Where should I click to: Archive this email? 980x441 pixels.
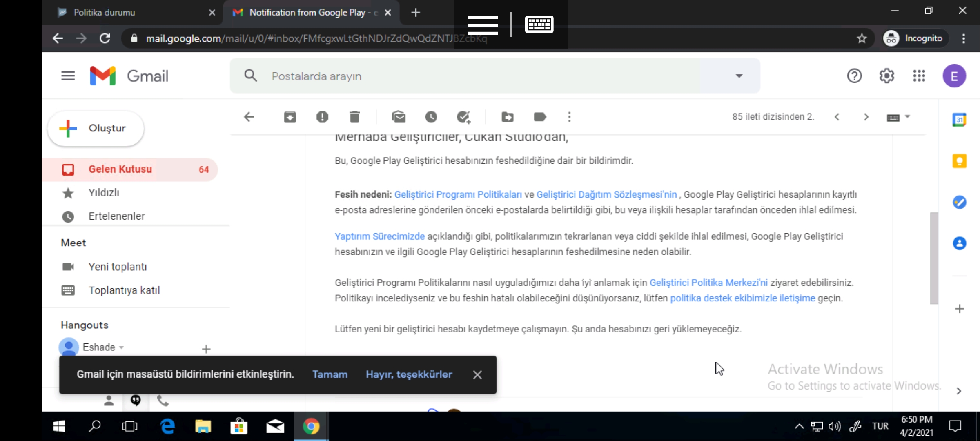click(290, 117)
